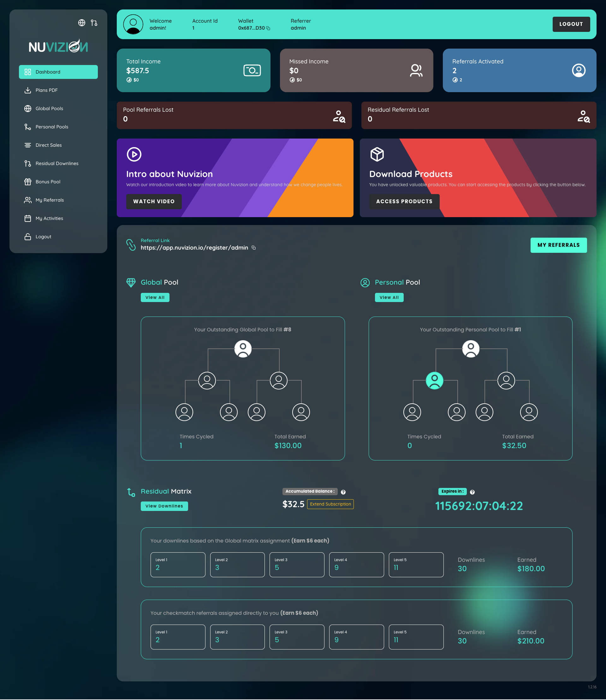Click the Residual Referrals Lost search-user icon
606x700 pixels.
click(583, 116)
